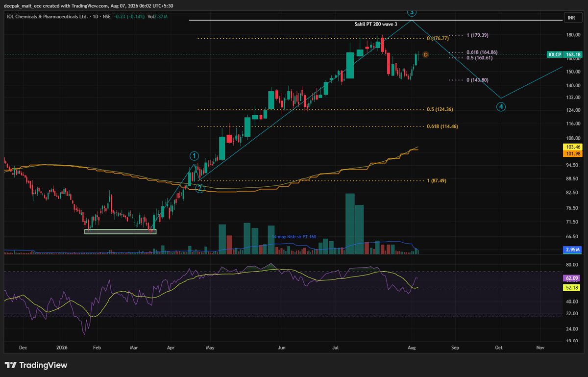Click the 163.18 last price label
Image resolution: width=588 pixels, height=377 pixels.
pyautogui.click(x=573, y=54)
